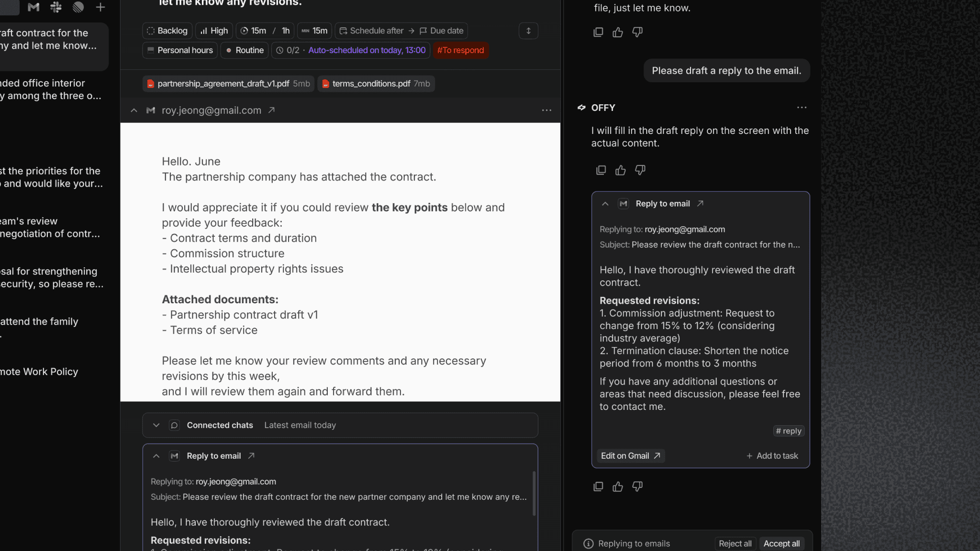Open email panel three-dot menu
This screenshot has height=551, width=980.
(546, 110)
